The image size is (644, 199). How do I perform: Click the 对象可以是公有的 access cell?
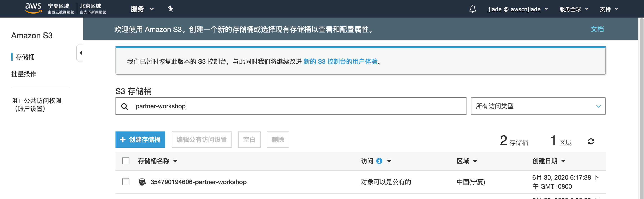pos(386,182)
